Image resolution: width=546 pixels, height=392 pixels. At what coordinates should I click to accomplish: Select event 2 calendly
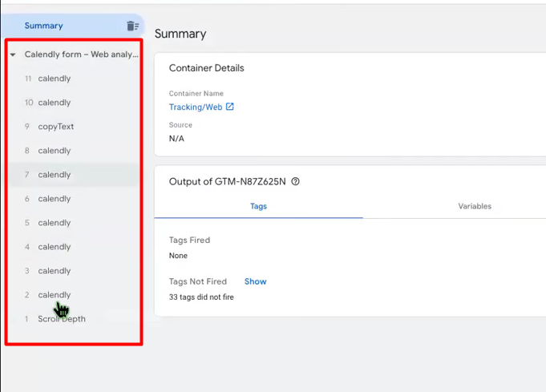pyautogui.click(x=54, y=295)
